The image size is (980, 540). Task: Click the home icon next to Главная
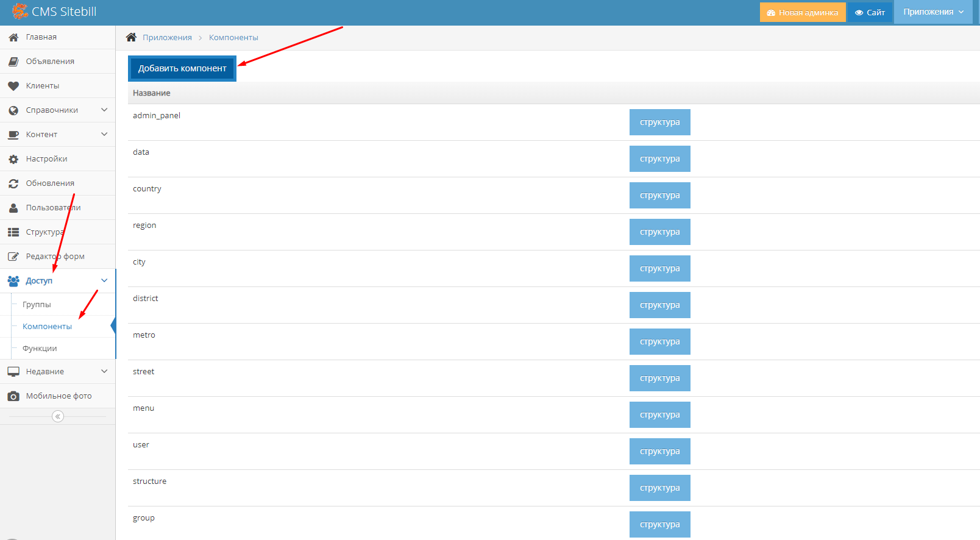[13, 37]
